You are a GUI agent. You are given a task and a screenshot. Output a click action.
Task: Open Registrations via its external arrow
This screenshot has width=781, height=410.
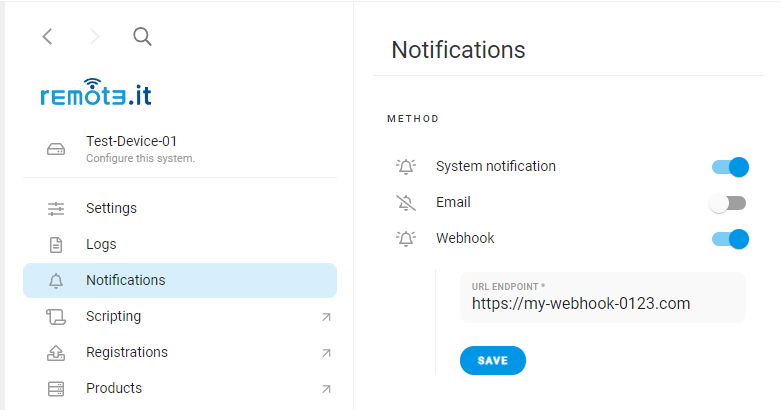click(326, 353)
